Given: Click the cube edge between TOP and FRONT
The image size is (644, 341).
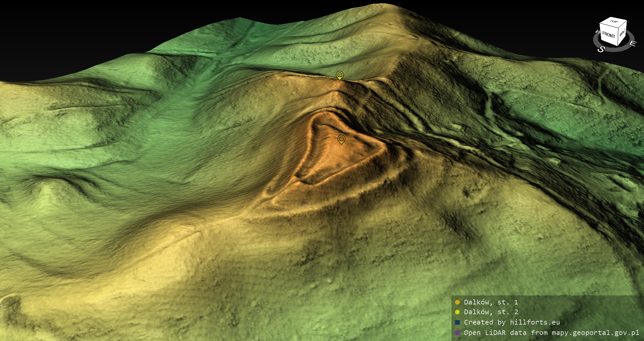Looking at the screenshot, I should (609, 26).
